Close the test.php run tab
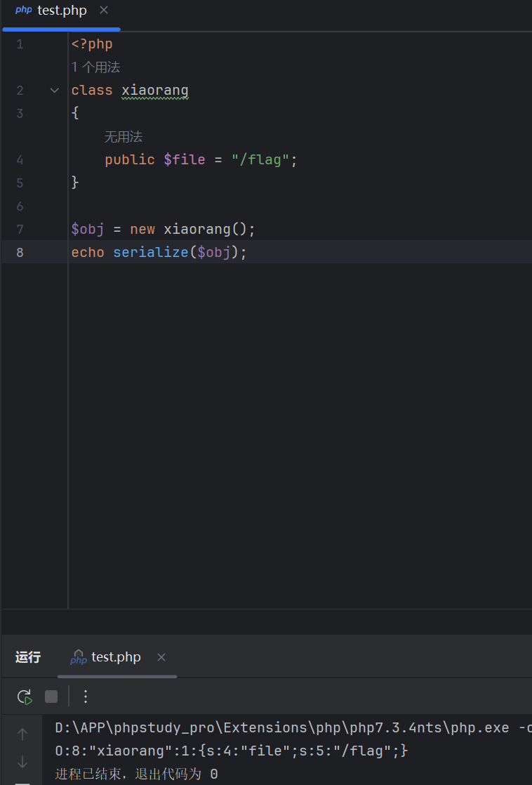Viewport: 532px width, 785px height. 161,657
